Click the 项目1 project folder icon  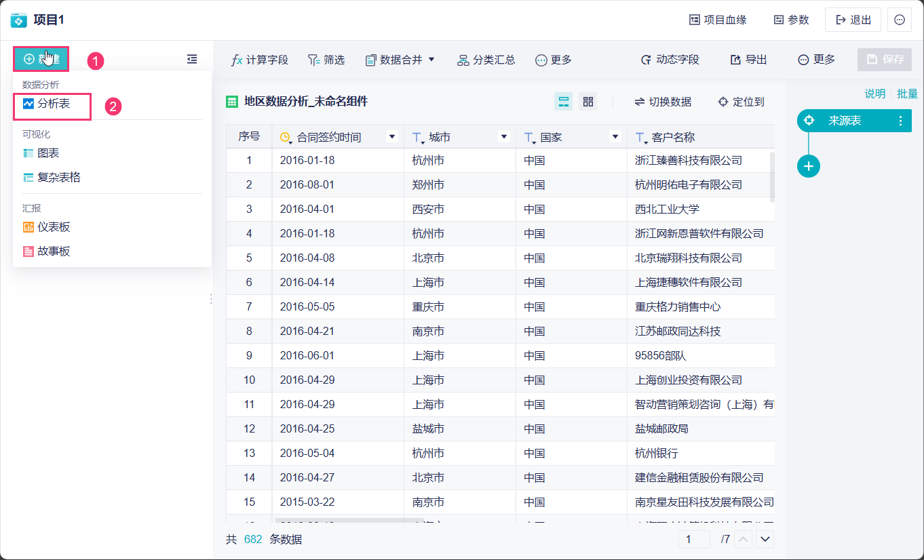coord(19,20)
